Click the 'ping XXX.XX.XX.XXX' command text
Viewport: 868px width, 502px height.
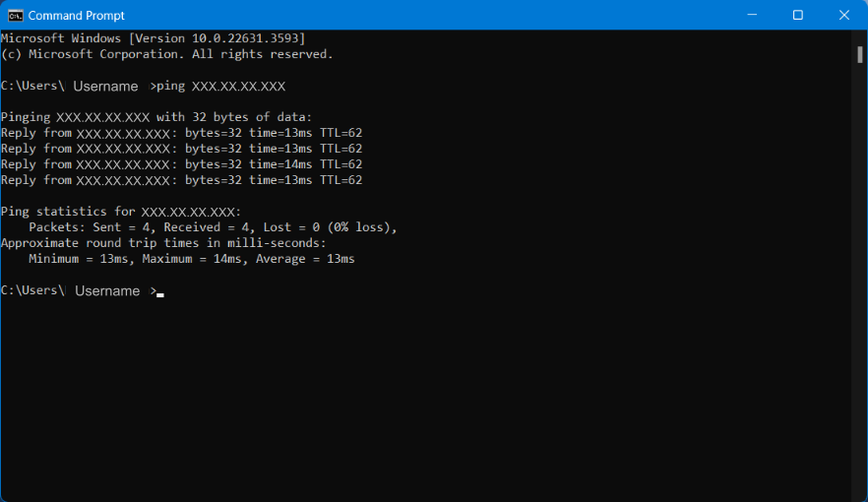point(220,87)
